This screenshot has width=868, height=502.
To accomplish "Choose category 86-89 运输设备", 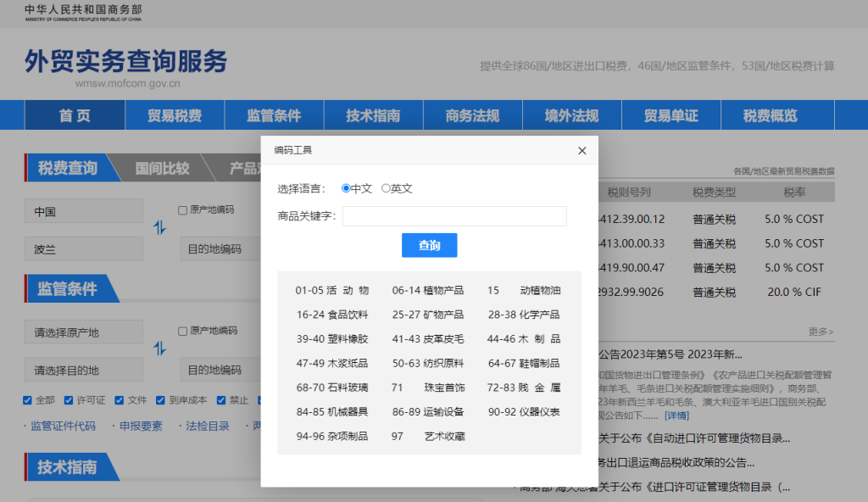I will pyautogui.click(x=428, y=412).
